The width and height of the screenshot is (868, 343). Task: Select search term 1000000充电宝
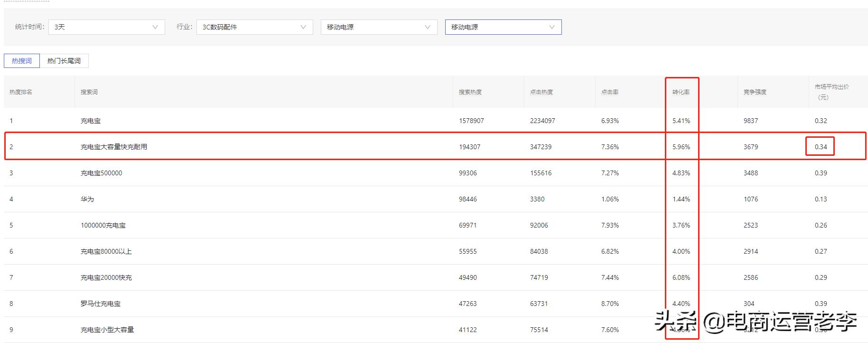point(103,225)
